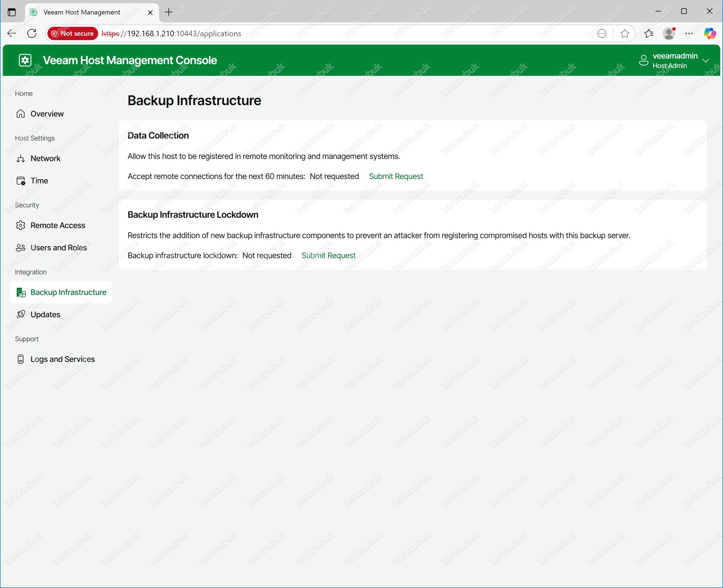Screen dimensions: 723x588
Task: Click the Host Admin role label
Action: click(669, 66)
